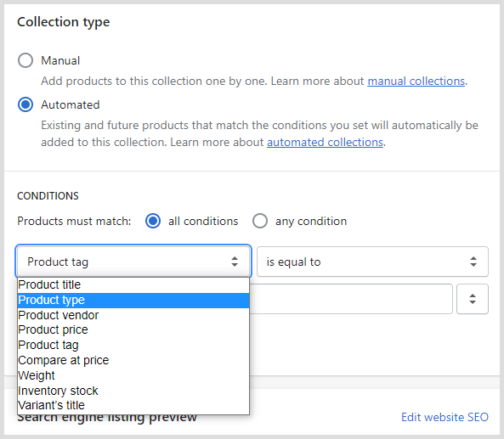Pick 'Variant's title' from the dropdown list

click(x=133, y=405)
